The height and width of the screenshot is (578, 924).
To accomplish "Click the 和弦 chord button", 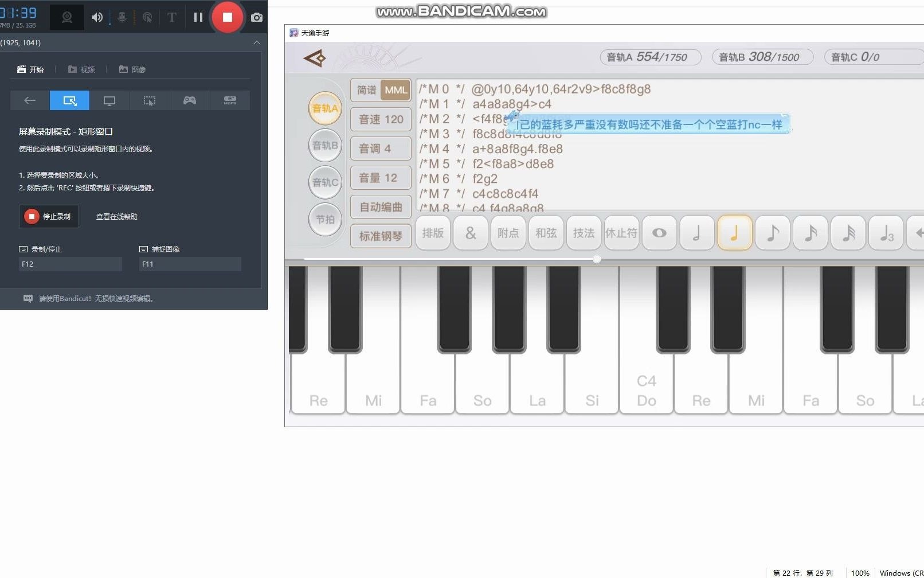I will [x=546, y=233].
